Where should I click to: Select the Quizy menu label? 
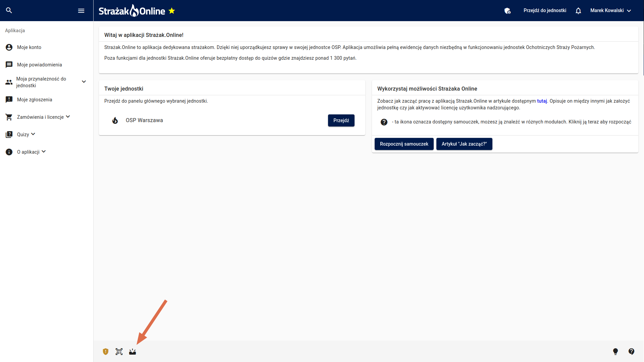tap(23, 135)
